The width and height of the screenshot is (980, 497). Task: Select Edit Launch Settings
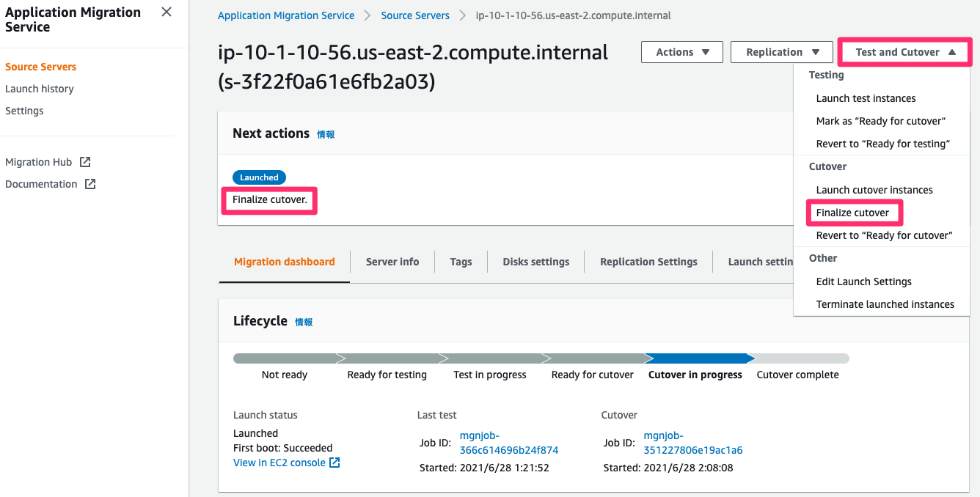(864, 281)
